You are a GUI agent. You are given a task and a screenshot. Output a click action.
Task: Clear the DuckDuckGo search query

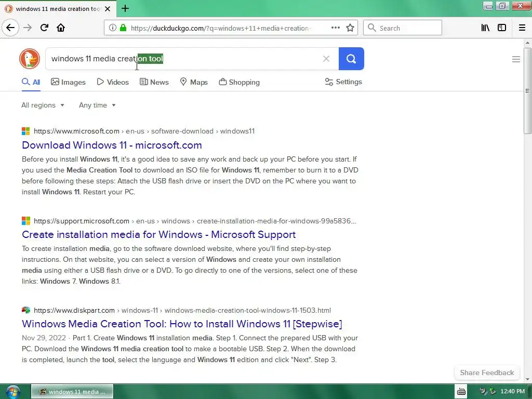pyautogui.click(x=326, y=59)
